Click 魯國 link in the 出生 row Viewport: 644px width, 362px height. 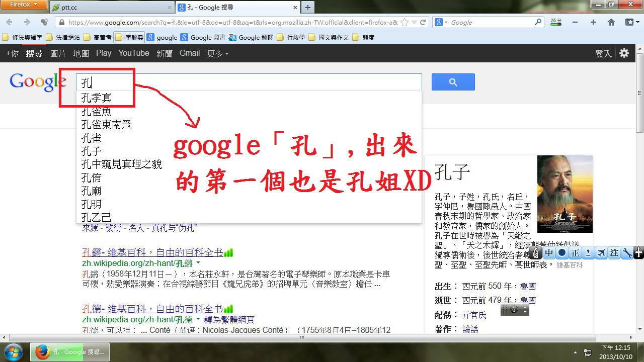click(x=528, y=286)
